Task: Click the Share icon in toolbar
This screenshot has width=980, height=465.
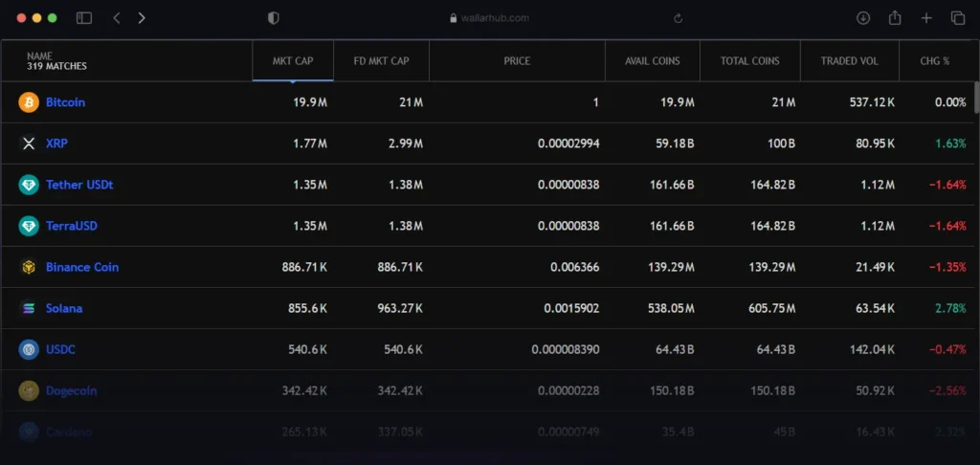Action: coord(895,18)
